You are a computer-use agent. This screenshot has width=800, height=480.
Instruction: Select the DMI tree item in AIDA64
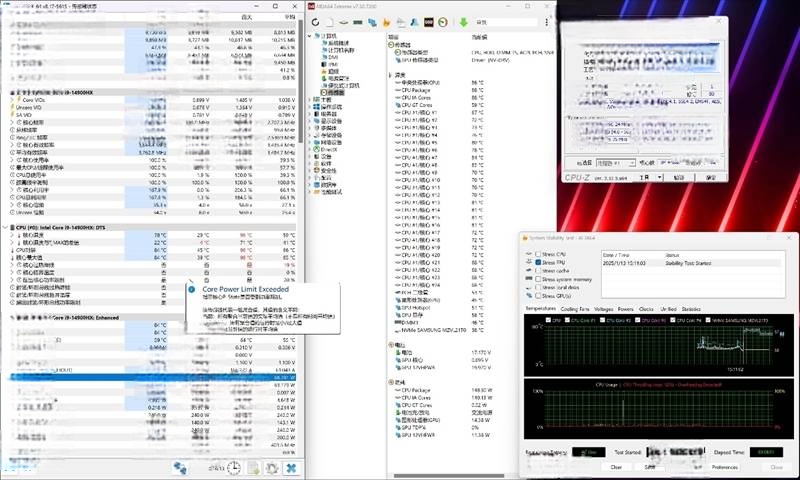329,58
